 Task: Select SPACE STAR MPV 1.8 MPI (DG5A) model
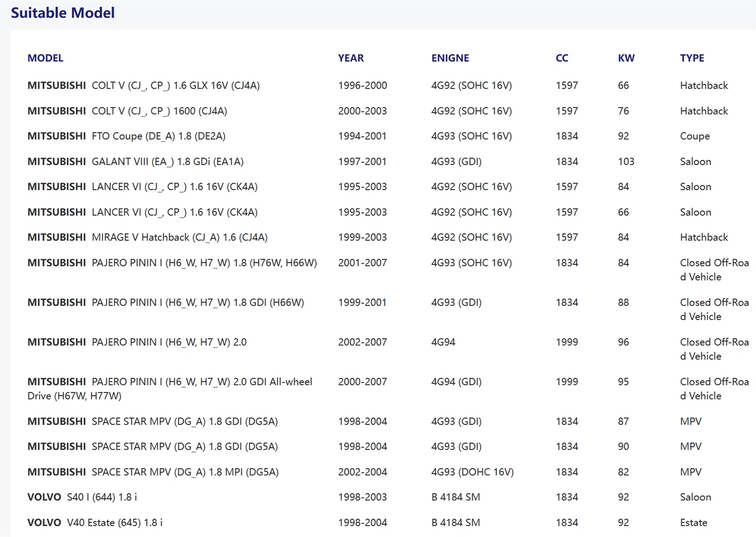(x=153, y=472)
